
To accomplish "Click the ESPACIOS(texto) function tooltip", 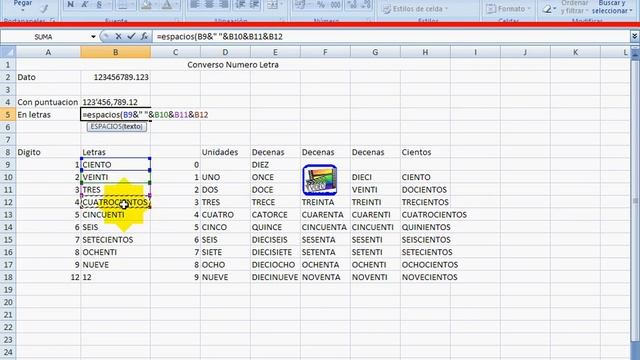I will (x=116, y=127).
